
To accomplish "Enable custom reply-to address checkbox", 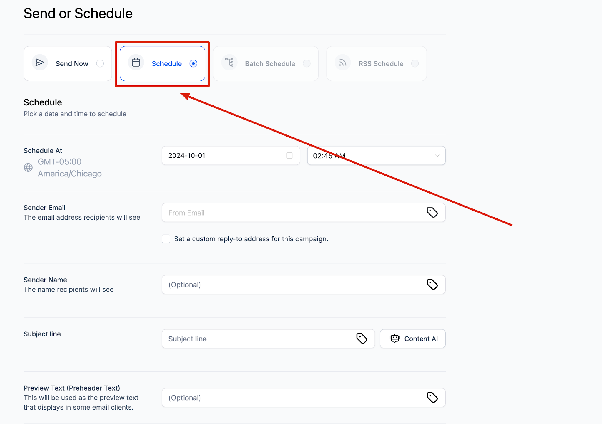I will (166, 239).
